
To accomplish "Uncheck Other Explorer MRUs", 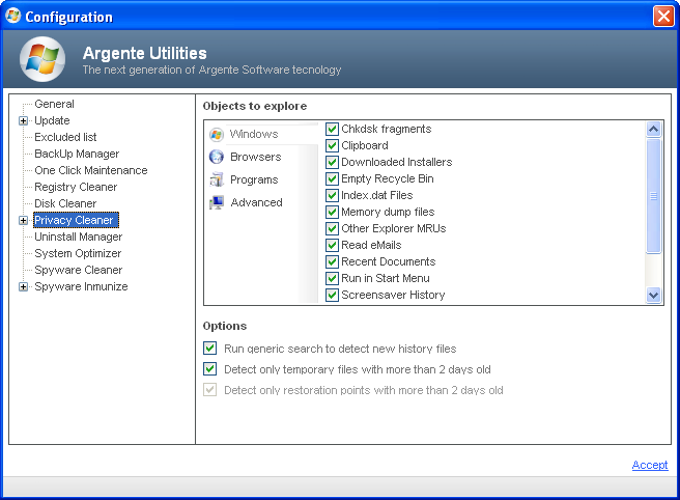I will point(332,229).
